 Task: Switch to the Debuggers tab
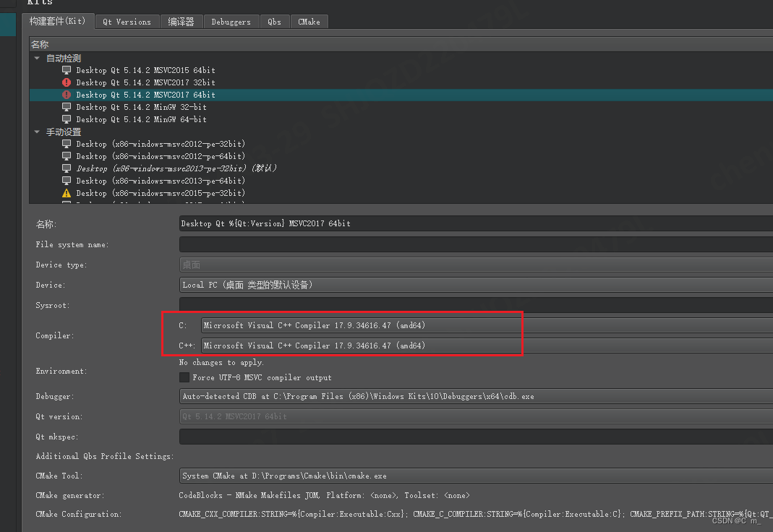(x=231, y=22)
